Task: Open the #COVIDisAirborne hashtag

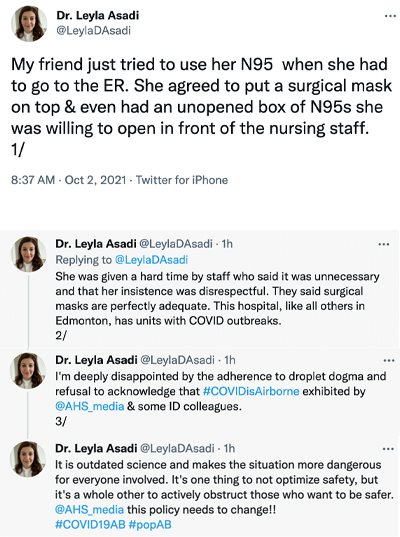Action: click(251, 391)
